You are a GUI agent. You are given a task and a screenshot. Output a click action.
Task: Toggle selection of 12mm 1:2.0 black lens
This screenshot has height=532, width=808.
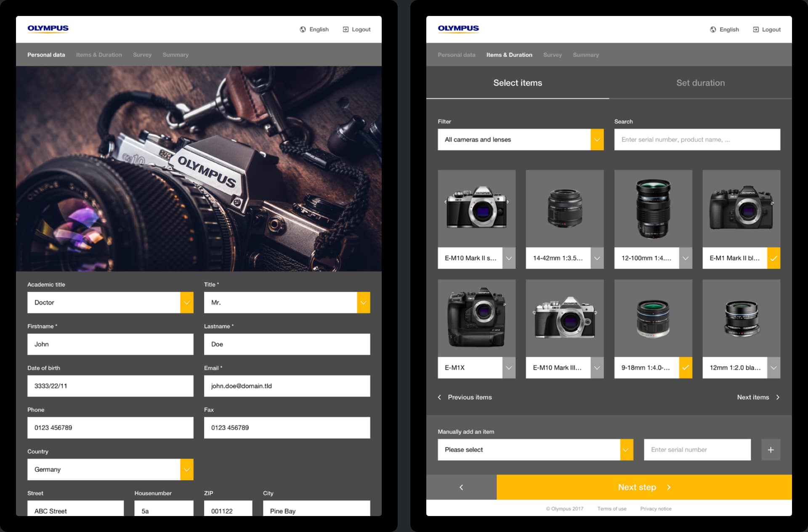pos(773,368)
